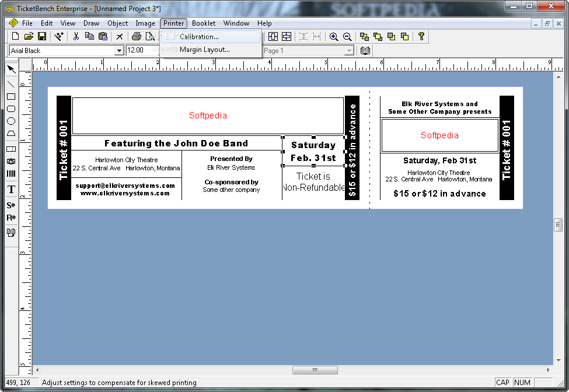The height and width of the screenshot is (392, 569).
Task: Select the R# numbering tool
Action: click(11, 218)
